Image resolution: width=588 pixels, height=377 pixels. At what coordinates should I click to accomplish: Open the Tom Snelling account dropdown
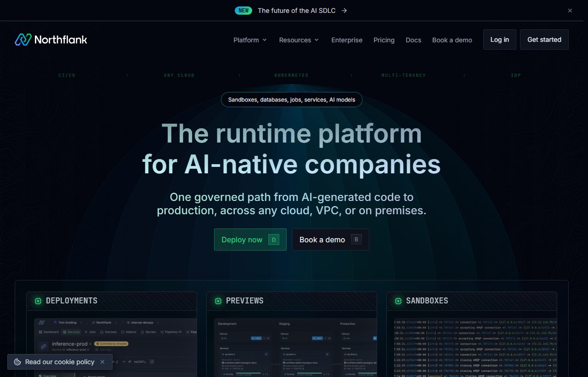(68, 323)
